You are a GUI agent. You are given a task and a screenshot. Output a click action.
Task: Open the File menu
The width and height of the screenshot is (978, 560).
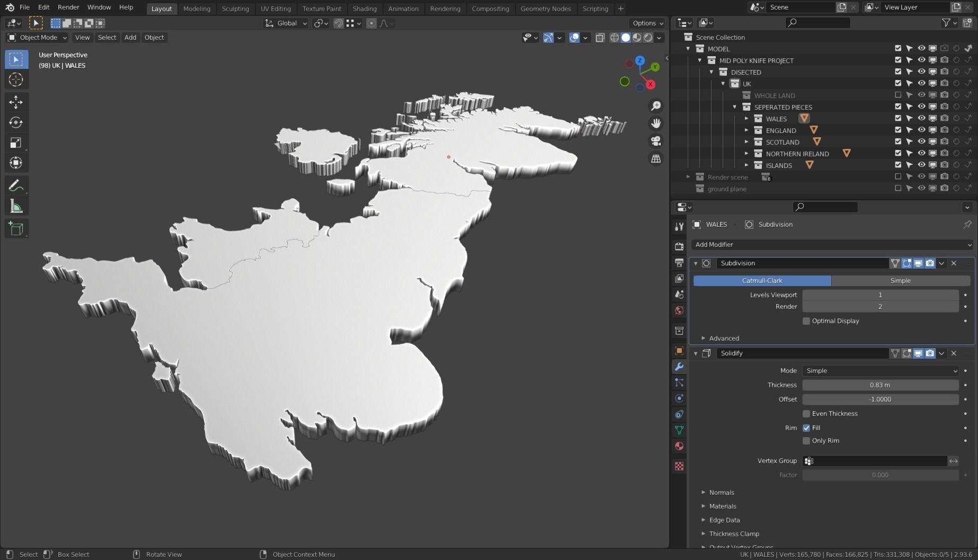pyautogui.click(x=24, y=7)
